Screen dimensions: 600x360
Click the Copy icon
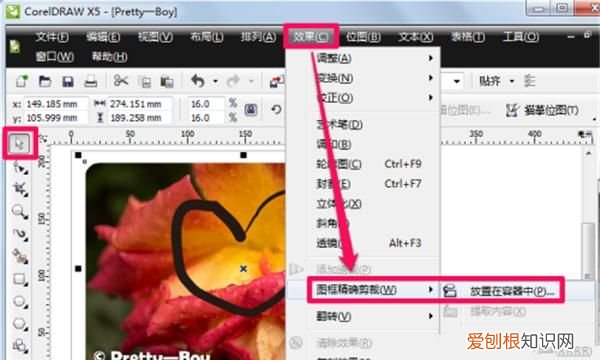[x=144, y=81]
